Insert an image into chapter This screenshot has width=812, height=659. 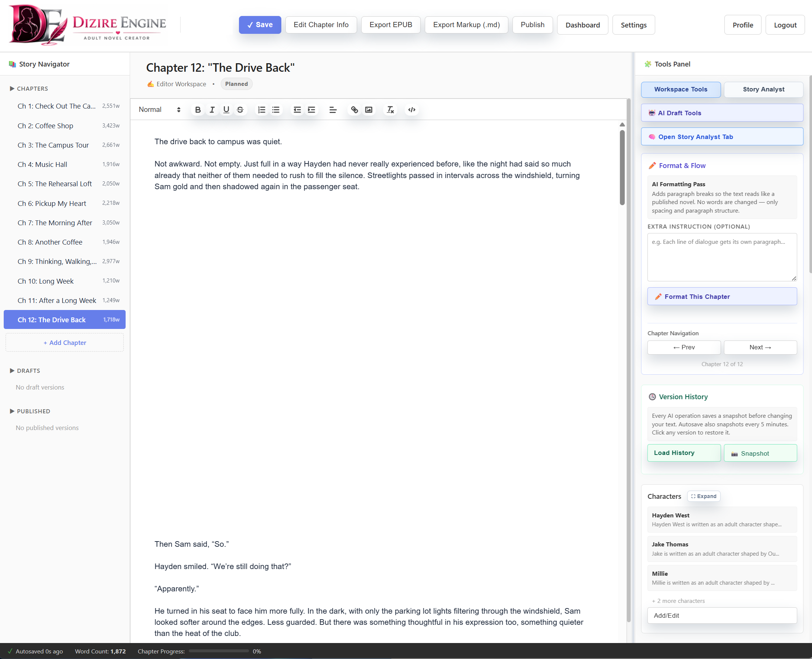[x=368, y=110]
